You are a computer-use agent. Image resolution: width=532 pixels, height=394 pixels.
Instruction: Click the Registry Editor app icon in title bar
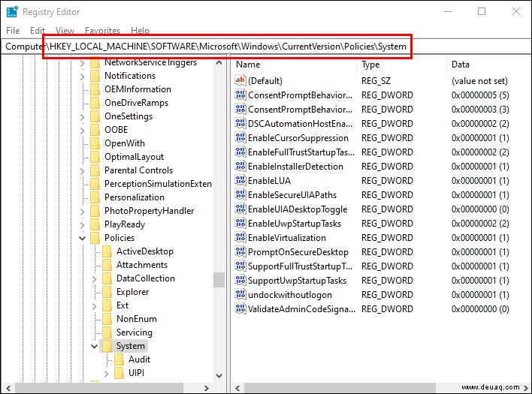click(x=12, y=11)
